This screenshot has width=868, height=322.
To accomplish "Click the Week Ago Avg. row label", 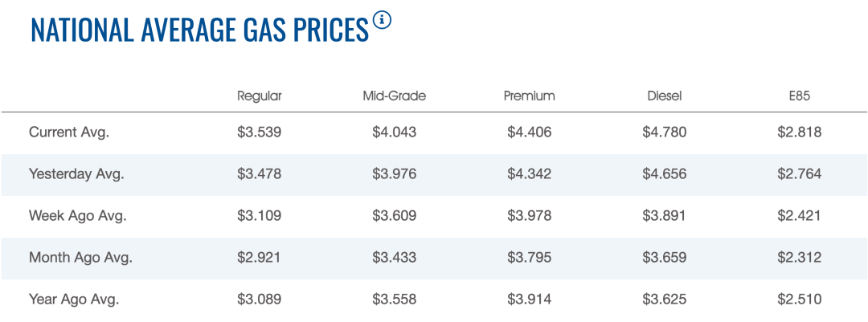I will pyautogui.click(x=78, y=216).
